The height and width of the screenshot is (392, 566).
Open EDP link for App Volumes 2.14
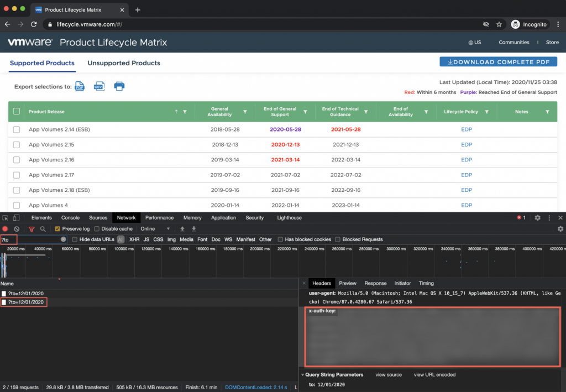tap(467, 129)
